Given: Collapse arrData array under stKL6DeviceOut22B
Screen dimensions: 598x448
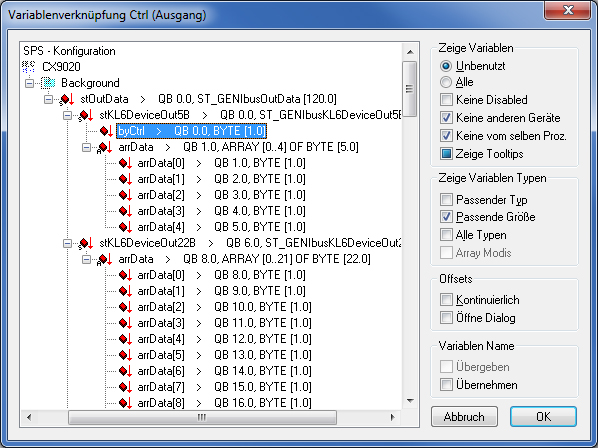Looking at the screenshot, I should point(87,259).
